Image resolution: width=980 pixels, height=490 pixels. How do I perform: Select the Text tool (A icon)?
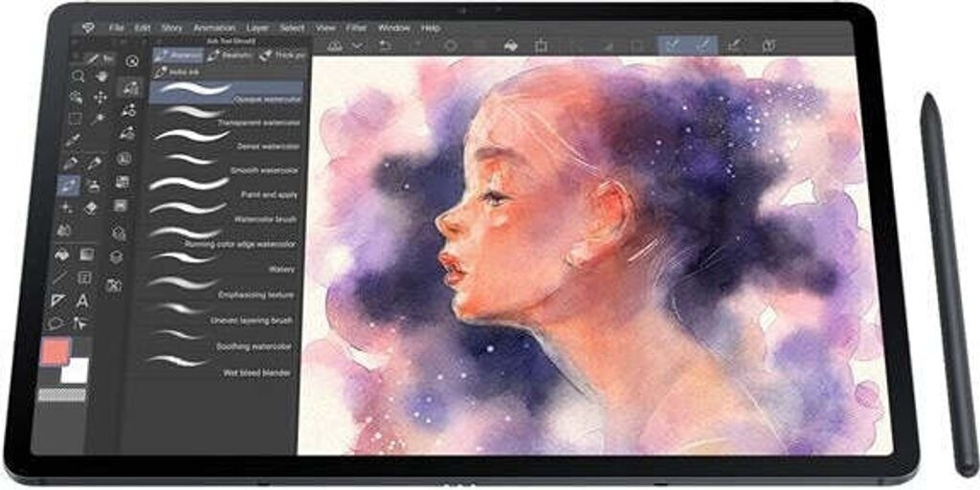tap(82, 301)
